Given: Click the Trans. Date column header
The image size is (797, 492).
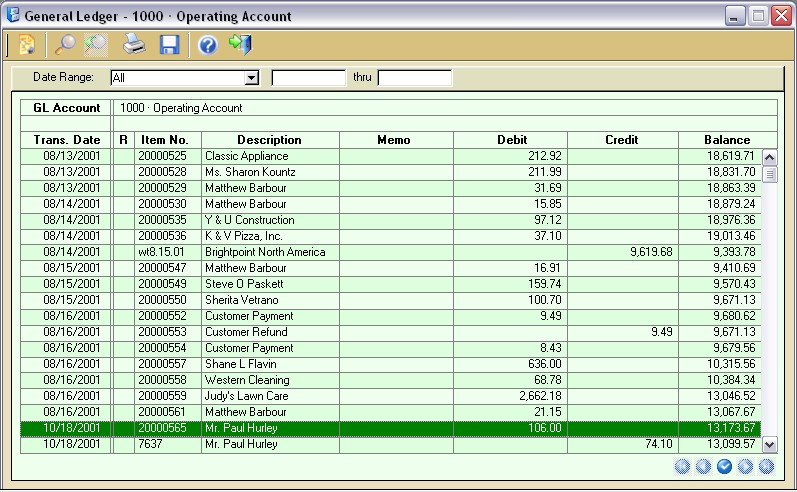Looking at the screenshot, I should [67, 140].
